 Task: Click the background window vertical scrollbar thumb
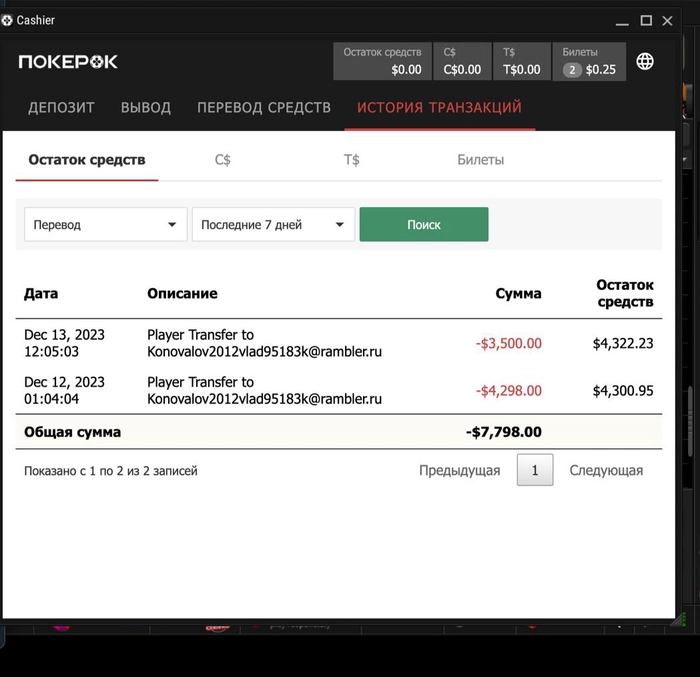691,419
